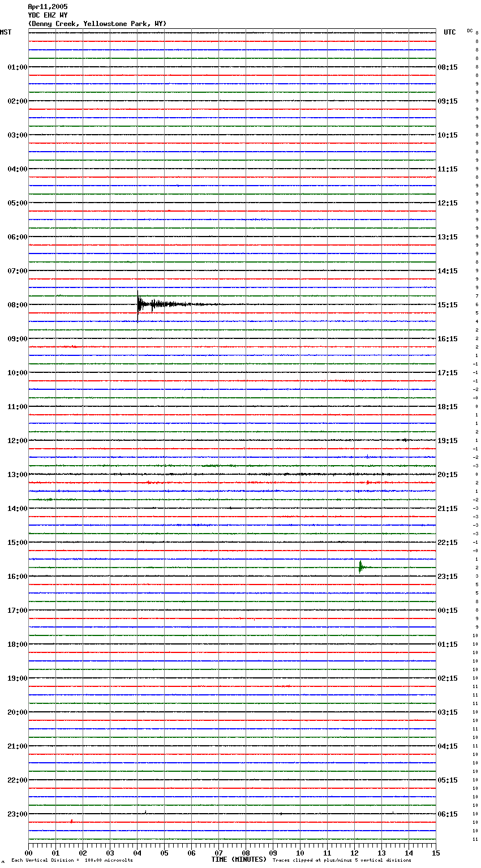The image size is (481, 868).
Task: Click the 12:15 UTC time label
Action: (x=448, y=203)
